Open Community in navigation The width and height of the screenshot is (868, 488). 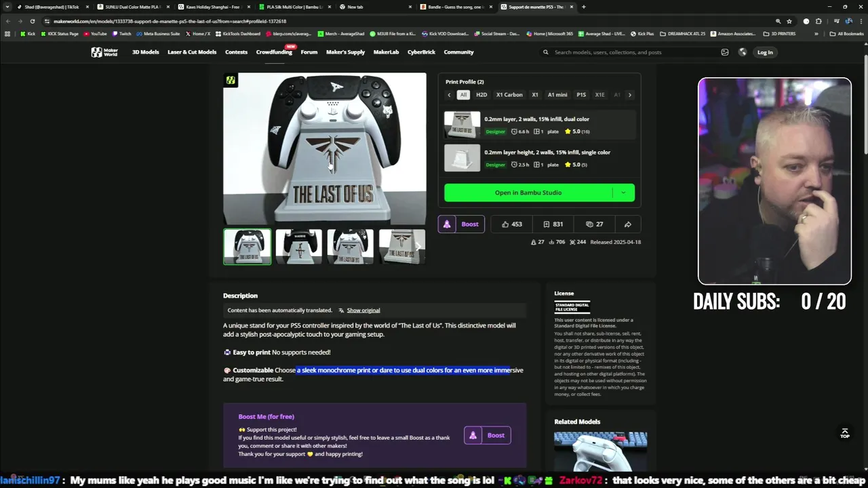[x=458, y=52]
